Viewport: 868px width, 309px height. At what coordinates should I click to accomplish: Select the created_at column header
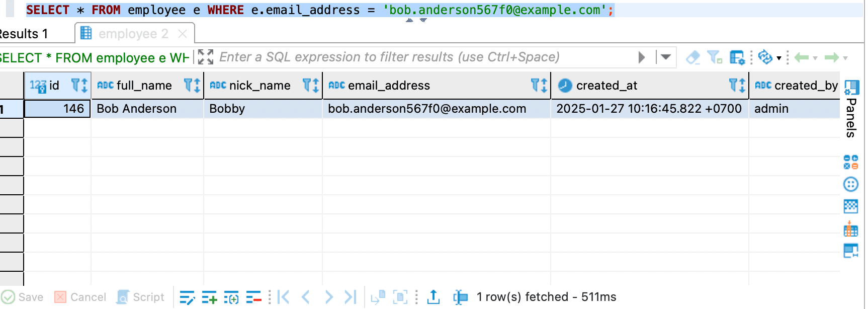click(650, 86)
